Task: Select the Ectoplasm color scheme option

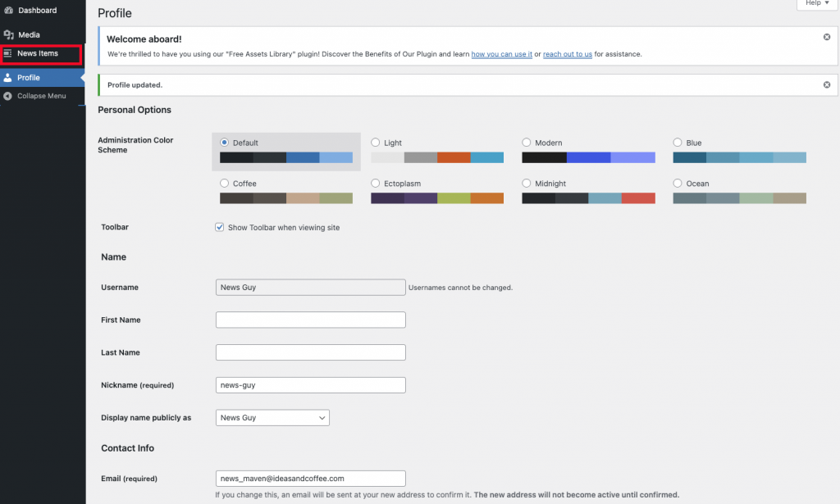Action: pos(376,184)
